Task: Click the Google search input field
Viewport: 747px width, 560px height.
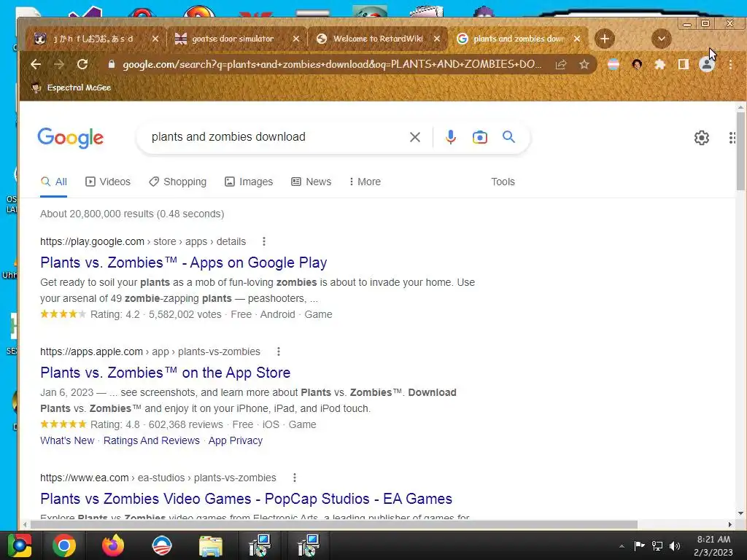Action: click(276, 137)
